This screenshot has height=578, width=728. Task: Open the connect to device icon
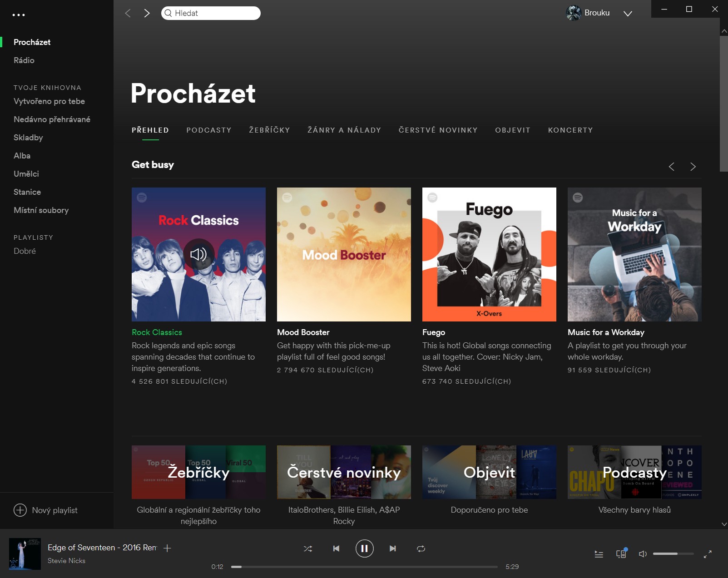pyautogui.click(x=621, y=553)
